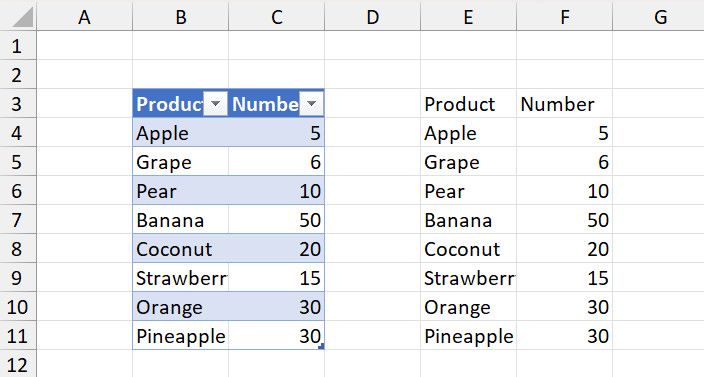Select the Coconut cell in column B
Screen dimensions: 704x377
pyautogui.click(x=180, y=249)
